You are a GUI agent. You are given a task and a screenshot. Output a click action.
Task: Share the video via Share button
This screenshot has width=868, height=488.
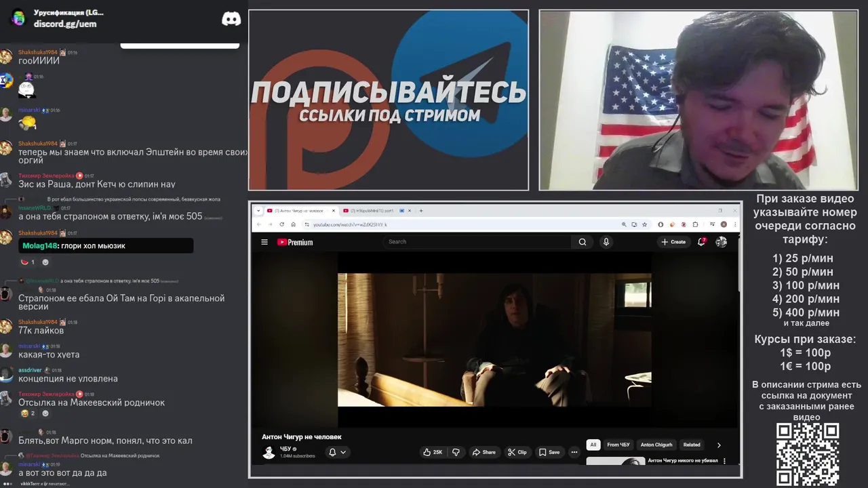pyautogui.click(x=484, y=452)
